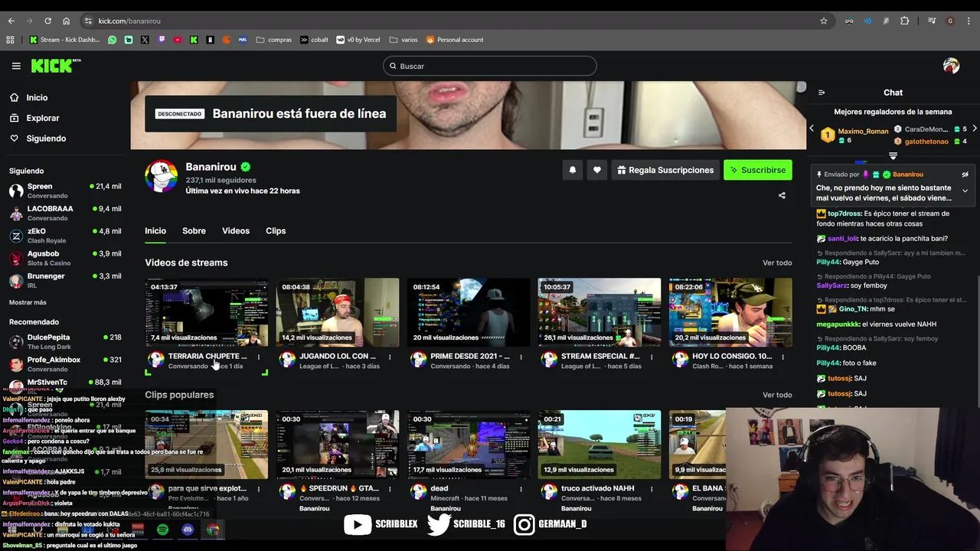Click the notification bell button
Viewport: 980px width, 551px height.
[x=572, y=170]
